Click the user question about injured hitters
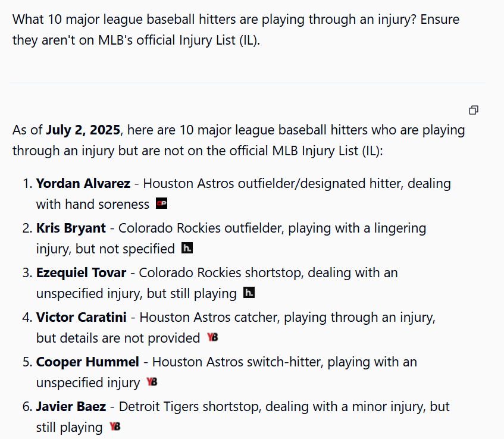The height and width of the screenshot is (439, 504). pyautogui.click(x=236, y=30)
